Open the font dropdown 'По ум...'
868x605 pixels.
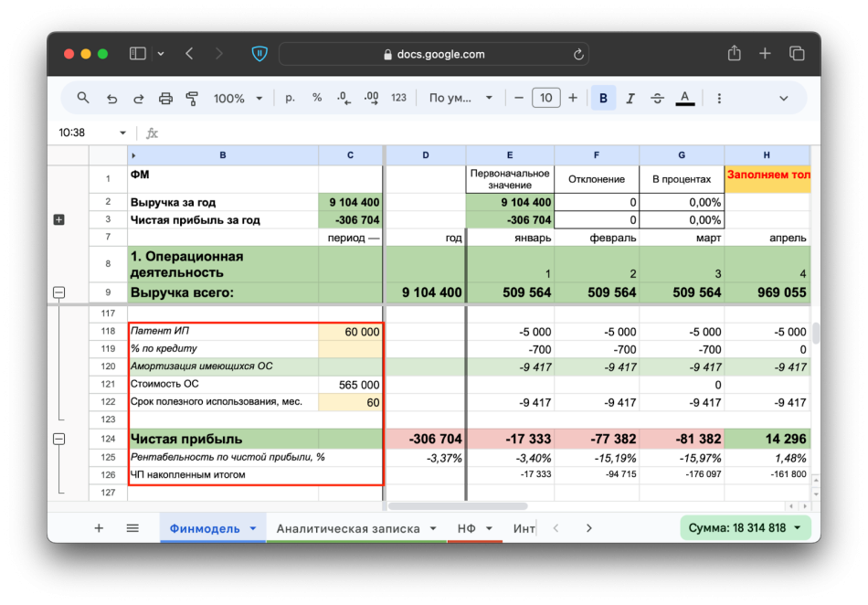click(x=460, y=98)
